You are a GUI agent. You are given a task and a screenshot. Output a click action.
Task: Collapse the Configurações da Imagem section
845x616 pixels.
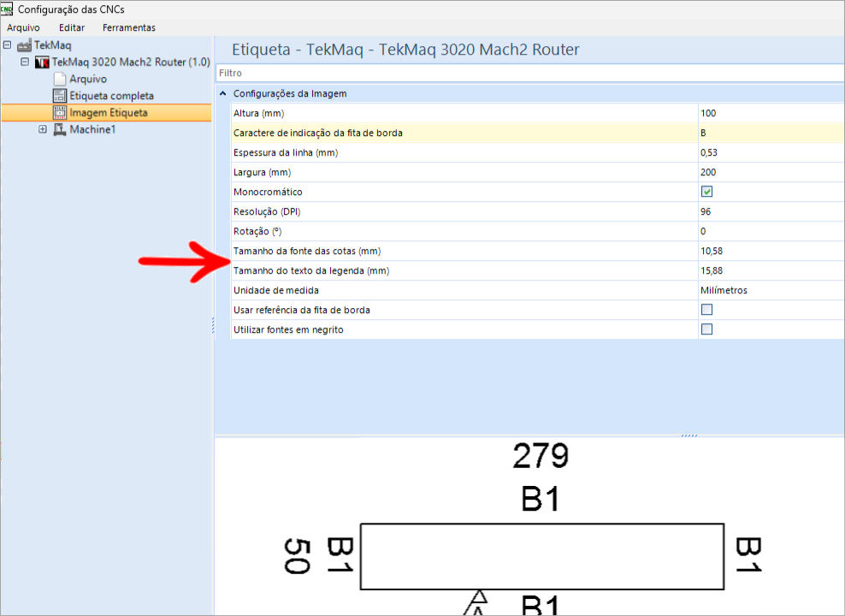click(x=222, y=94)
